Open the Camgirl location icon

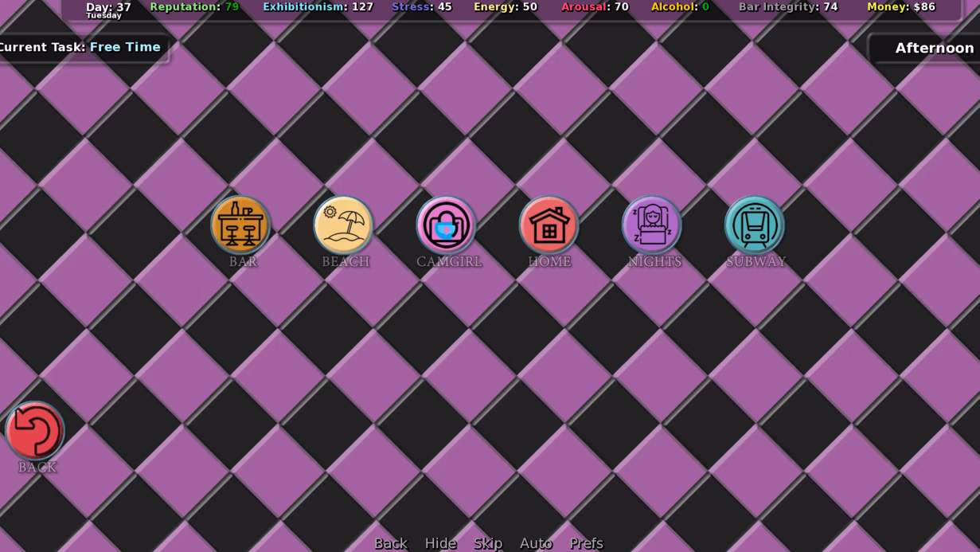447,225
